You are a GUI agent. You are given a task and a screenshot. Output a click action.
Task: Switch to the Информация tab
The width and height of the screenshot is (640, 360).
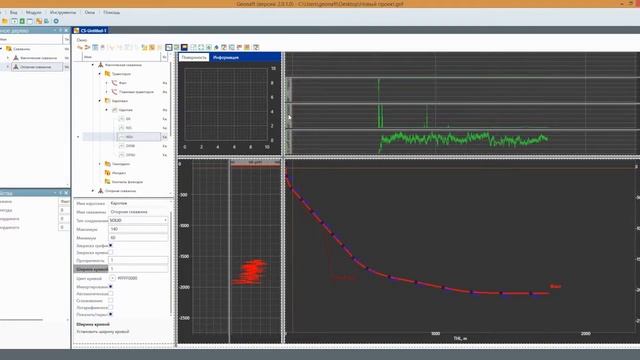226,58
